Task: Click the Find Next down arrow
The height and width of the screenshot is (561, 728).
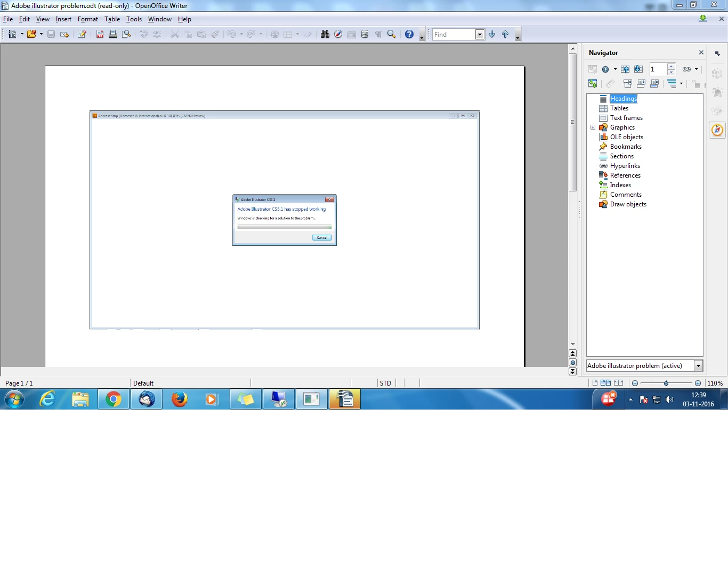Action: [x=492, y=34]
